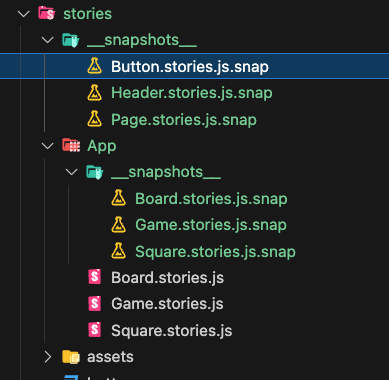
Task: Open the Game.stories.js file
Action: pos(167,304)
